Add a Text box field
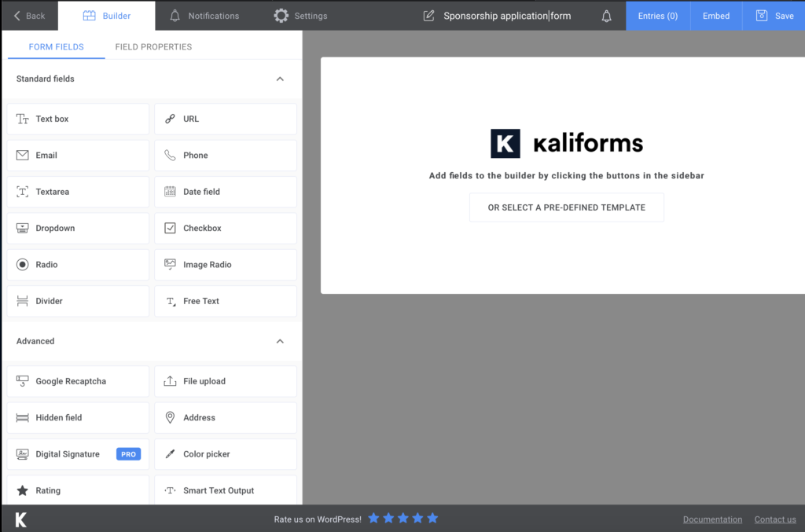This screenshot has height=532, width=805. tap(78, 119)
